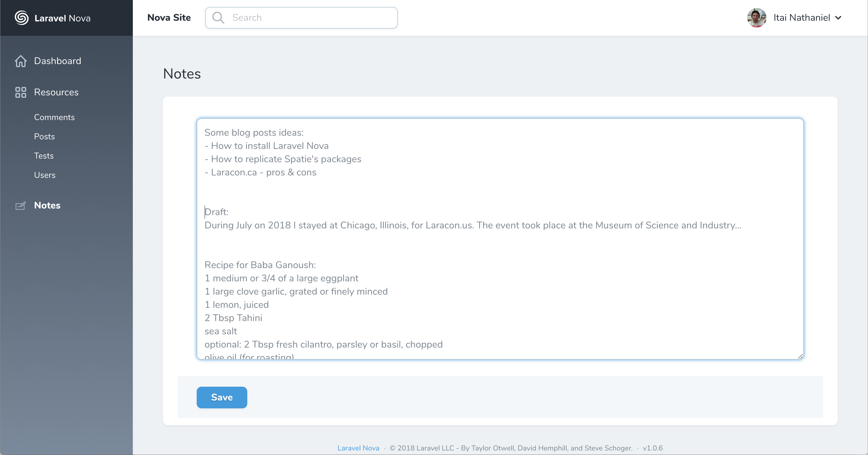Screen dimensions: 868x455
Task: Go to the Users resource
Action: click(45, 175)
